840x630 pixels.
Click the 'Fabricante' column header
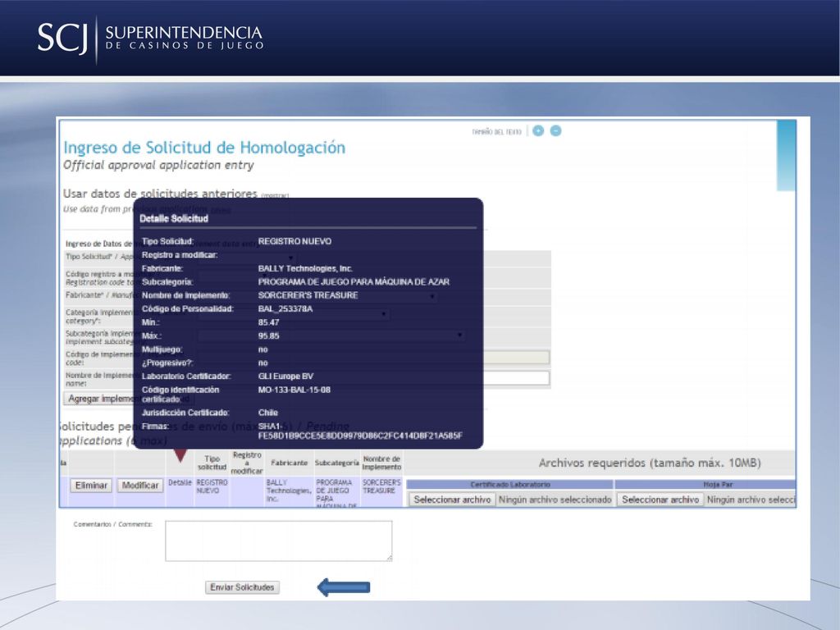click(290, 463)
